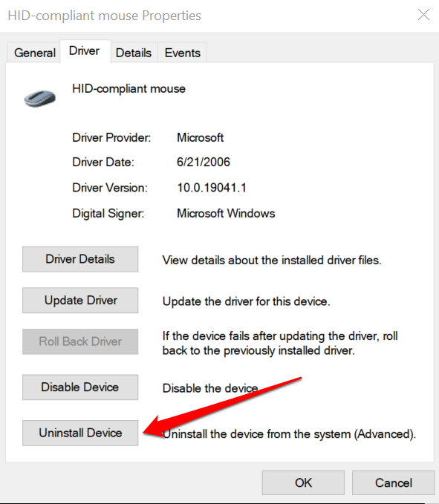Dismiss the dialog with Cancel
The height and width of the screenshot is (504, 439).
(393, 482)
